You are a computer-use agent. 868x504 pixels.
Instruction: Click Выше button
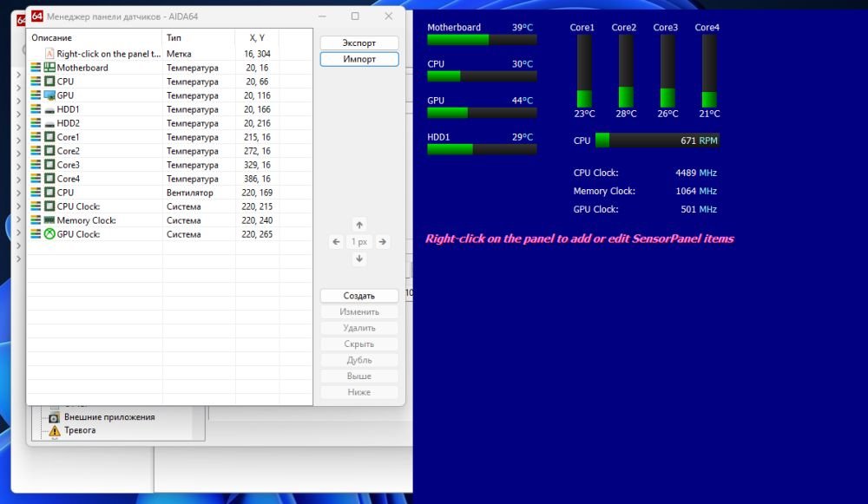359,376
